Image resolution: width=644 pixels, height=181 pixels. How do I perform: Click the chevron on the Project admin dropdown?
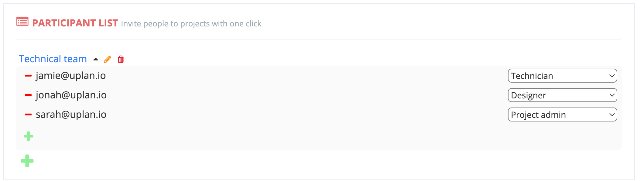pos(612,115)
